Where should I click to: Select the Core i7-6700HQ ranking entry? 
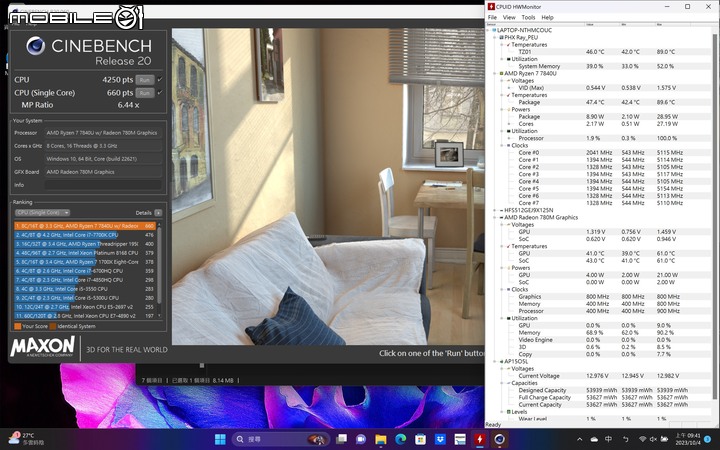(x=85, y=271)
